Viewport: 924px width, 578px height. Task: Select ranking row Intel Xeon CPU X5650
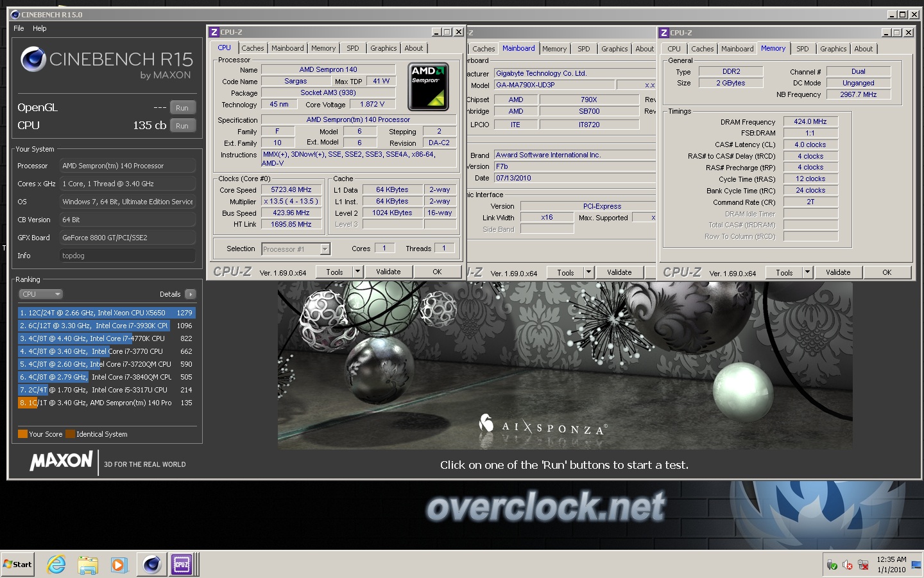coord(107,313)
